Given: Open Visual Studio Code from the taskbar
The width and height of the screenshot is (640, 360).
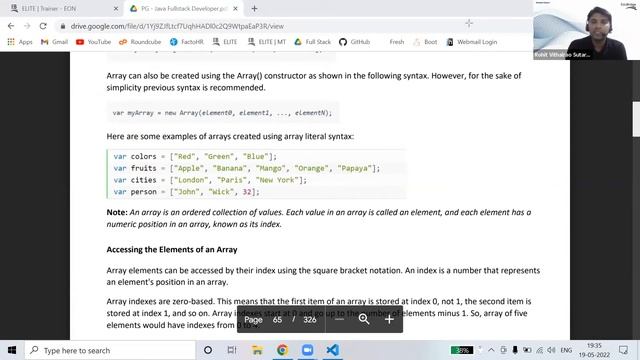Looking at the screenshot, I should click(333, 350).
